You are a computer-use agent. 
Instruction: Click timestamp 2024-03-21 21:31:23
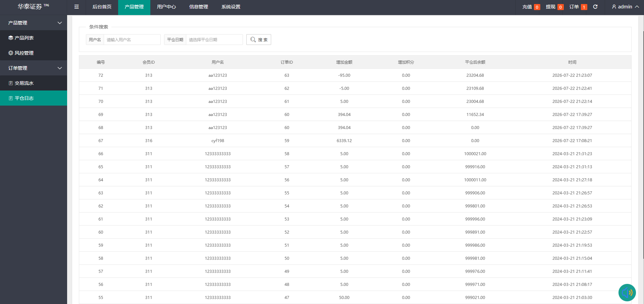572,154
